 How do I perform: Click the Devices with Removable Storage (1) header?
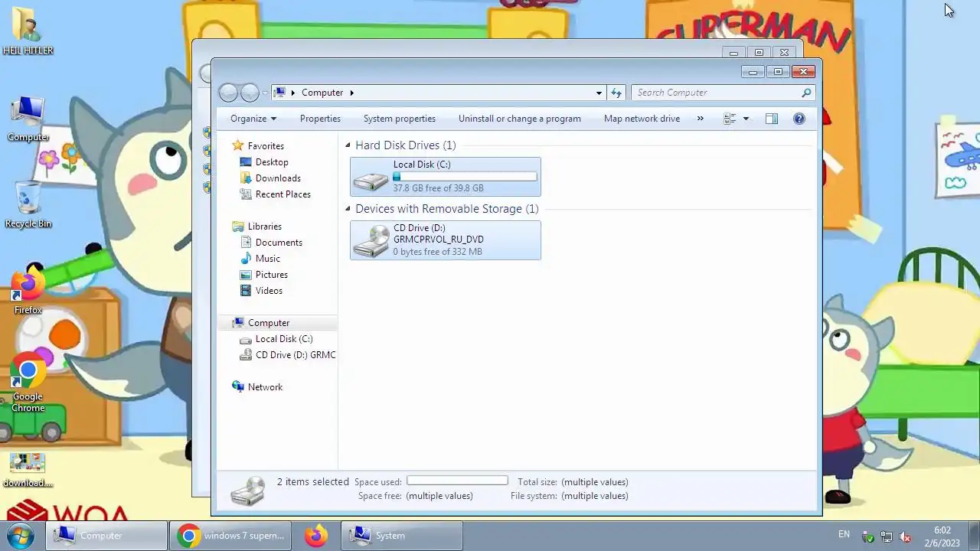[447, 209]
